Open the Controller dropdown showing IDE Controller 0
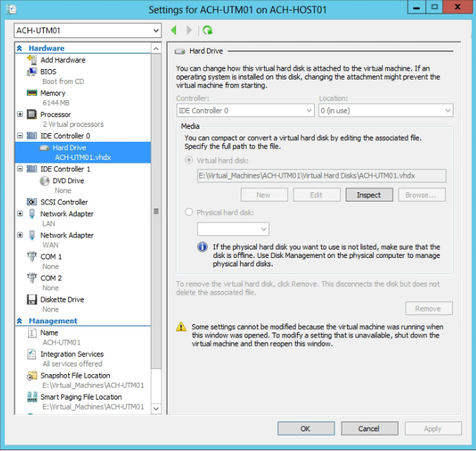Screen dimensions: 476x451 [x=245, y=111]
